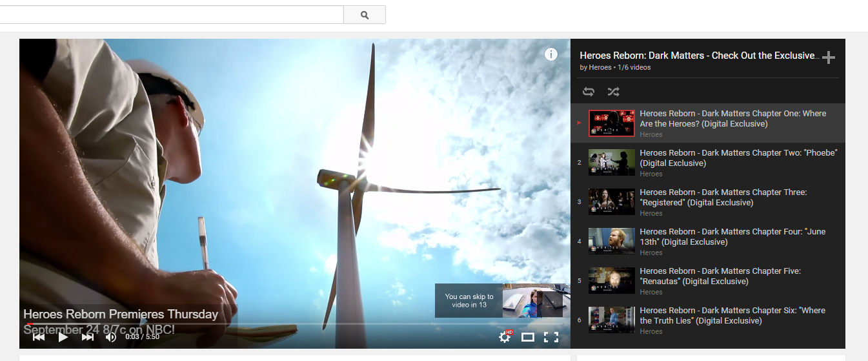Toggle playlist repeat
Viewport: 868px width, 361px height.
[588, 92]
